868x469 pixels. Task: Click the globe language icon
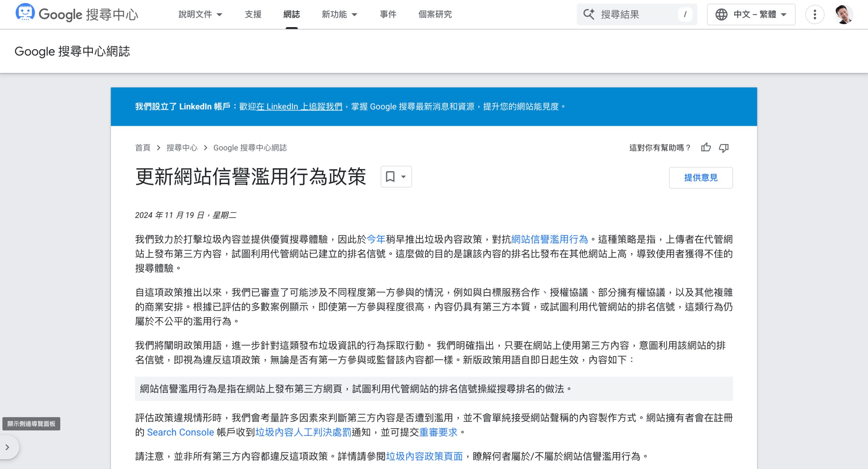[721, 15]
